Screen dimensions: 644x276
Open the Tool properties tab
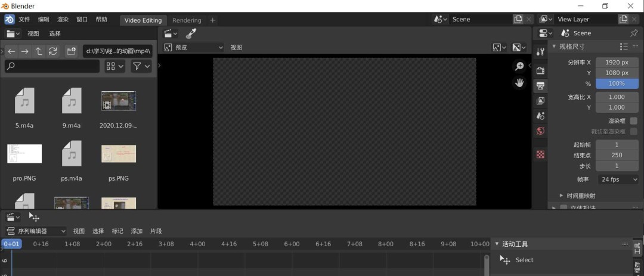[x=540, y=51]
